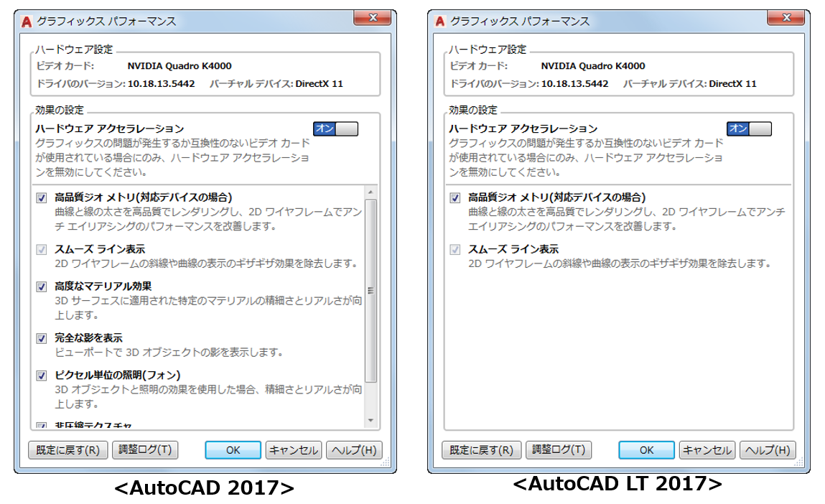Image resolution: width=825 pixels, height=504 pixels.
Task: Click 調整ログ(T) in the AutoCAD LT 2017 dialog
Action: 559,450
